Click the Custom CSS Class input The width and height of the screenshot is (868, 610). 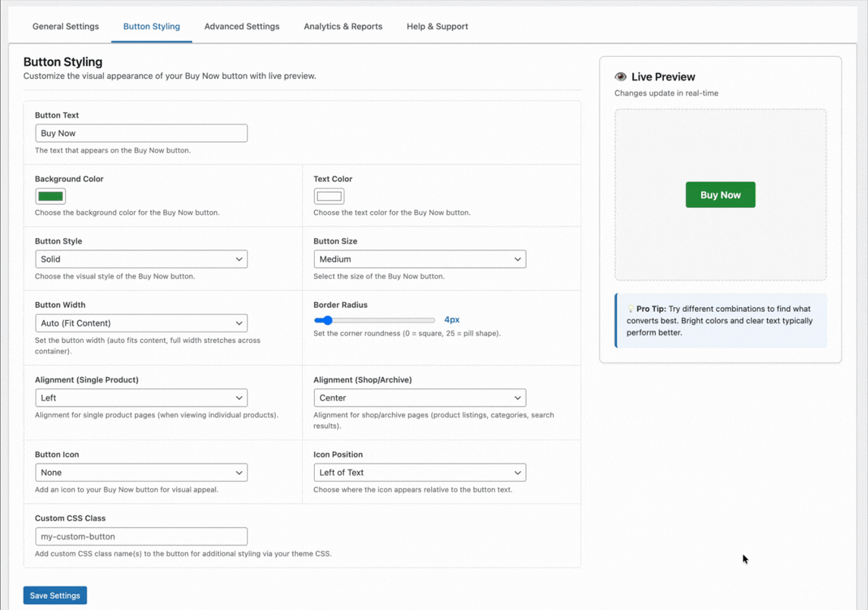[141, 536]
